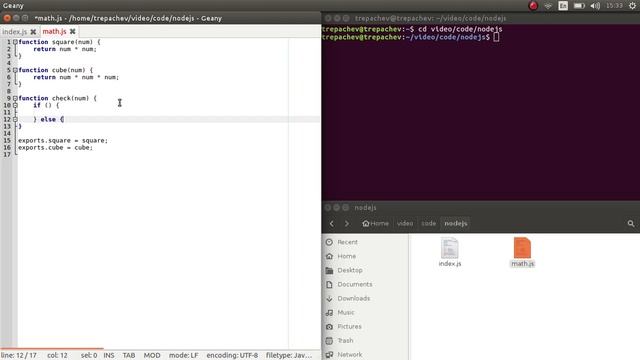Click 'mode: LF' in status bar

184,356
